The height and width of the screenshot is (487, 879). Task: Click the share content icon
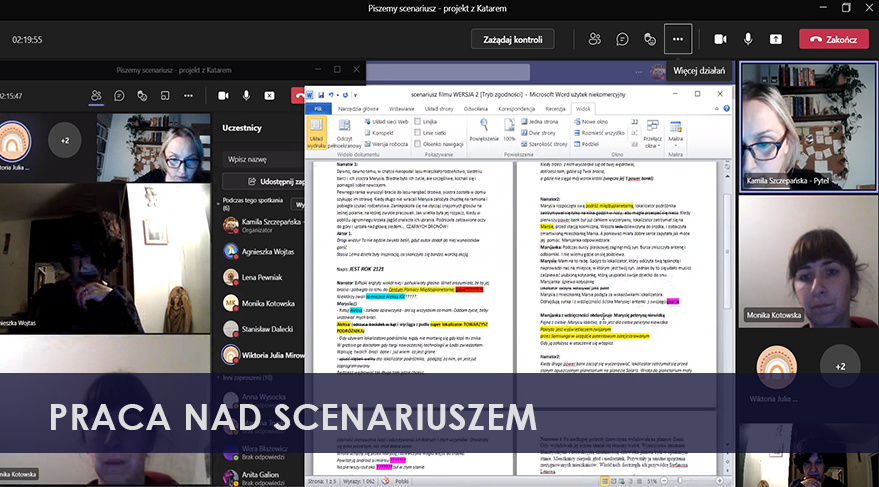pos(776,39)
